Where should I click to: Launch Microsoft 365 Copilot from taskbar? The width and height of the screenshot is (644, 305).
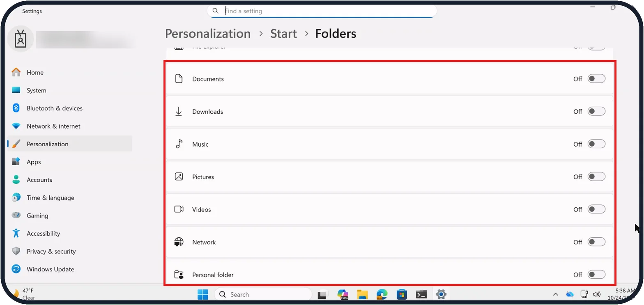click(x=343, y=294)
